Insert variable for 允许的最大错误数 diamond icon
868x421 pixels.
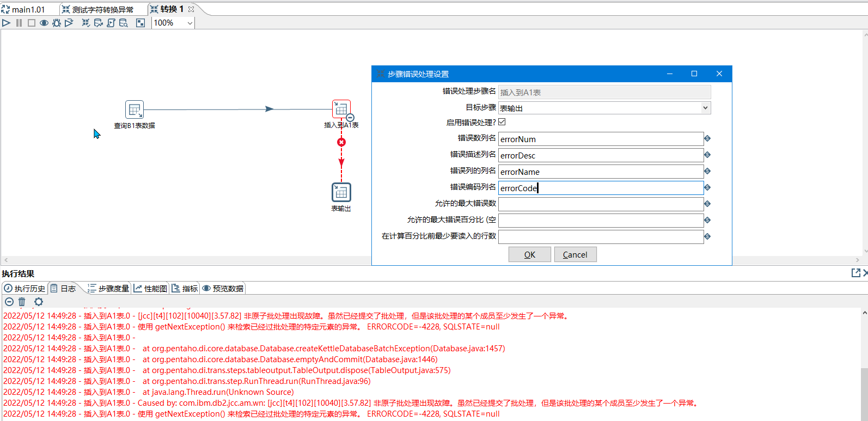pos(707,204)
